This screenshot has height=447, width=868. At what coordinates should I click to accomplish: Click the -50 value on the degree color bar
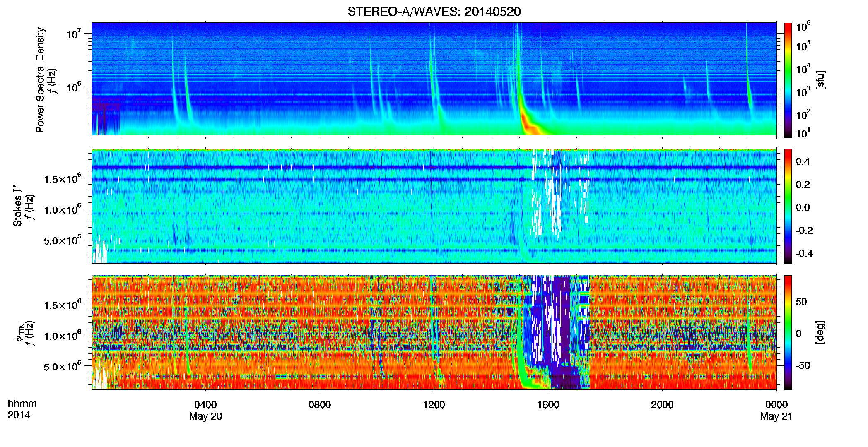click(803, 365)
